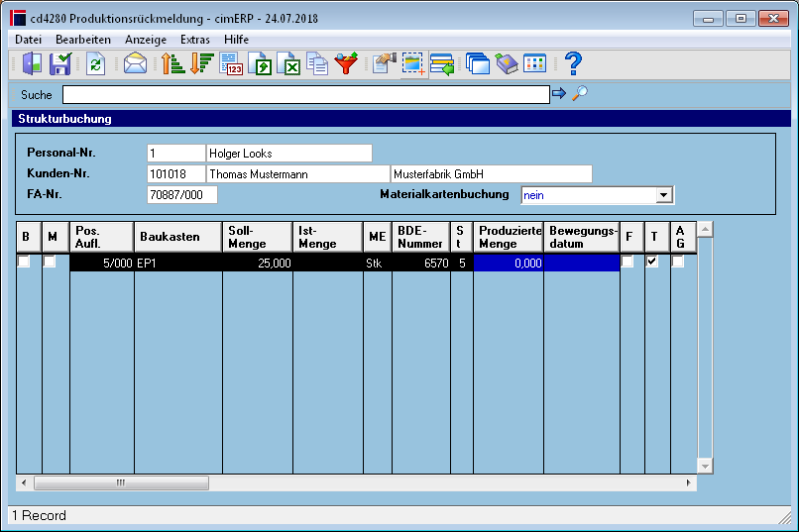Click the table's vertical scrollbar down arrow
Viewport: 799px width, 532px height.
705,466
